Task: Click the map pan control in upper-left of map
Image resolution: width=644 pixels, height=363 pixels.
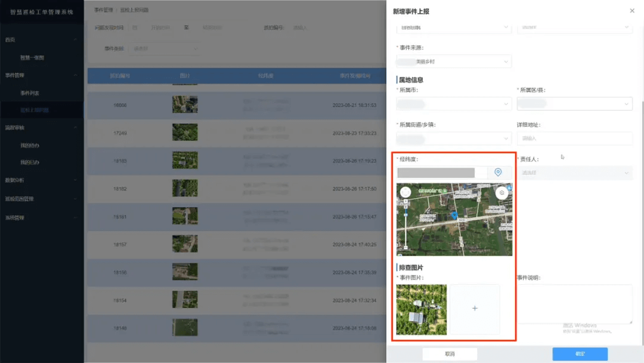Action: (x=405, y=192)
